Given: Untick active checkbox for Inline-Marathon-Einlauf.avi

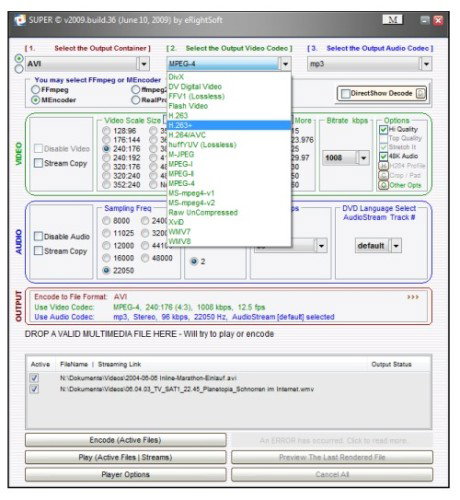Looking at the screenshot, I should click(x=34, y=378).
